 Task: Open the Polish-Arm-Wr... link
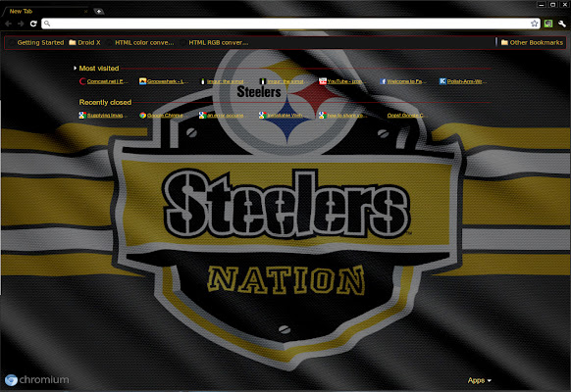point(466,81)
